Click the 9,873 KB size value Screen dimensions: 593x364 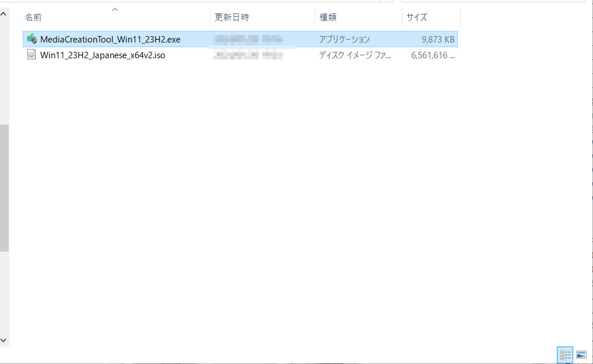click(x=437, y=40)
